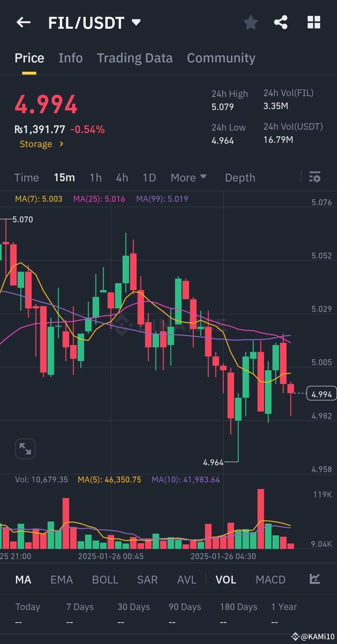Open the markets grid view icon
Viewport: 337px width, 644px height.
314,22
